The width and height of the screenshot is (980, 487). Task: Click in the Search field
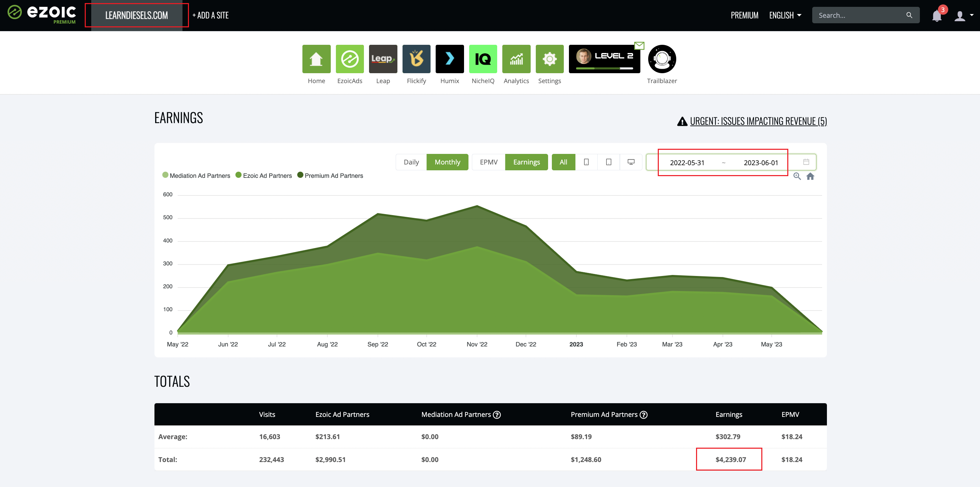click(860, 15)
